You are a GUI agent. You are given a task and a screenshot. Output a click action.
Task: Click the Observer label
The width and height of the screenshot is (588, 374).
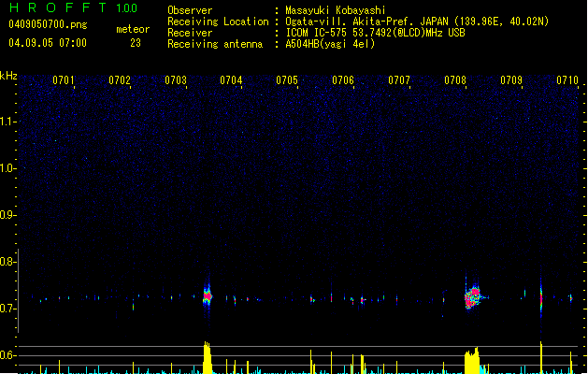[190, 10]
